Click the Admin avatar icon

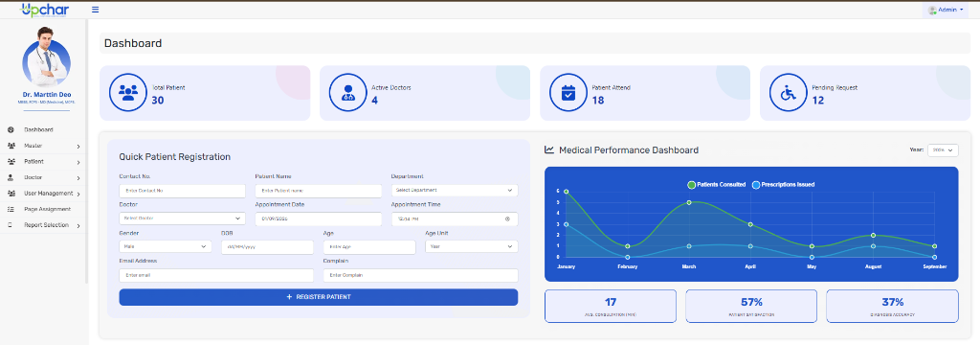click(x=932, y=10)
